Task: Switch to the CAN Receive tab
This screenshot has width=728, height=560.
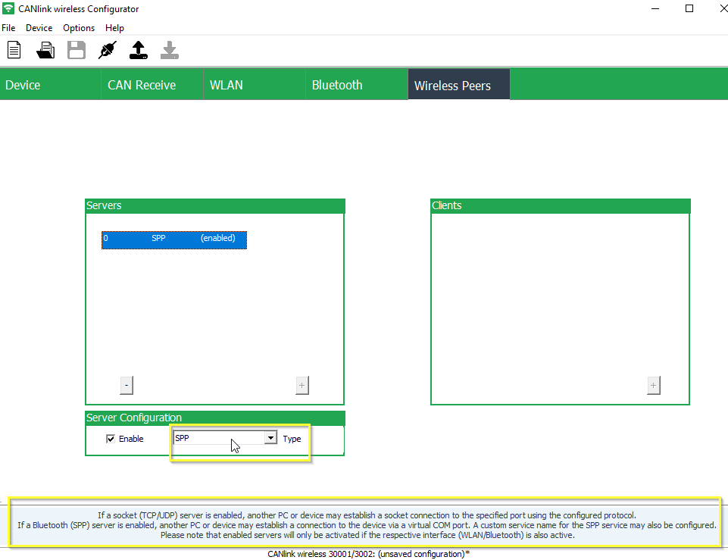Action: click(x=141, y=84)
